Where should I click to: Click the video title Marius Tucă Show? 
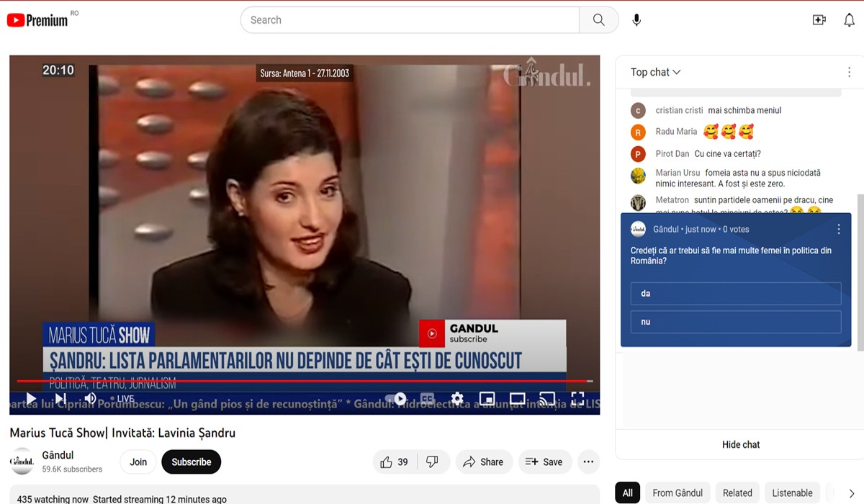(122, 433)
